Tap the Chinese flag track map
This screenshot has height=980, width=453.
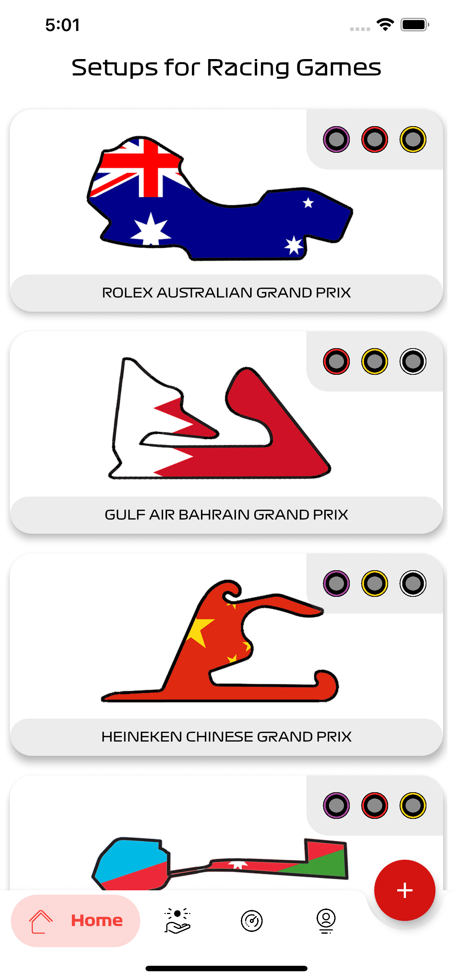coord(220,641)
